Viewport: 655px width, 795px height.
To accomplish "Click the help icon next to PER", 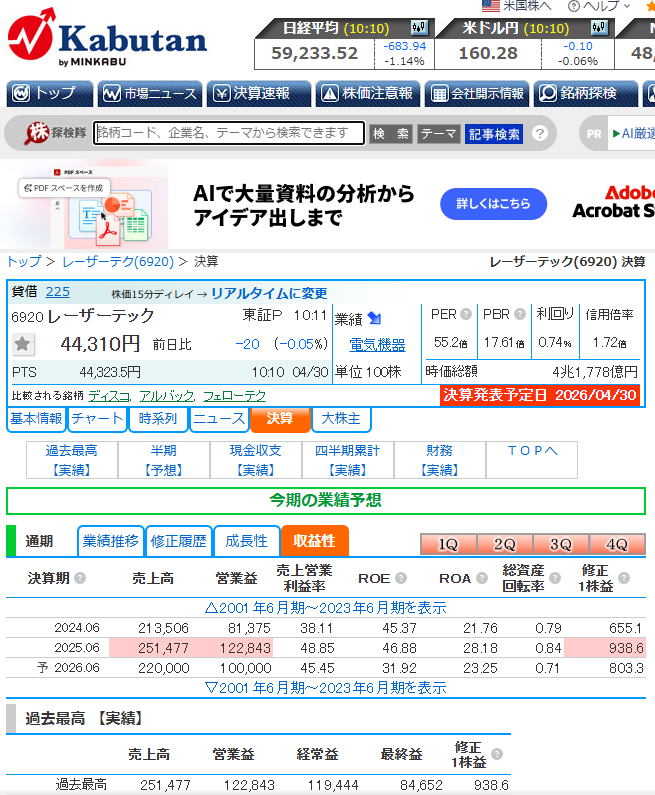I will coord(466,315).
